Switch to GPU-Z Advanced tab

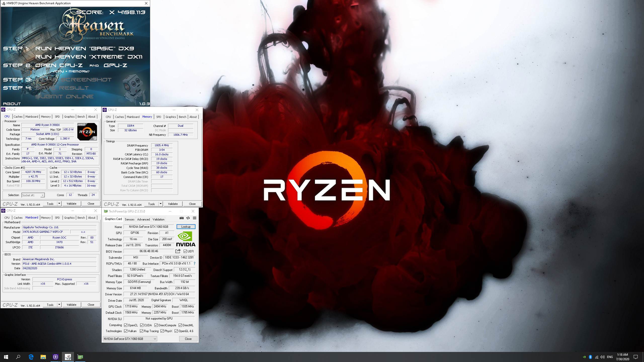click(143, 219)
